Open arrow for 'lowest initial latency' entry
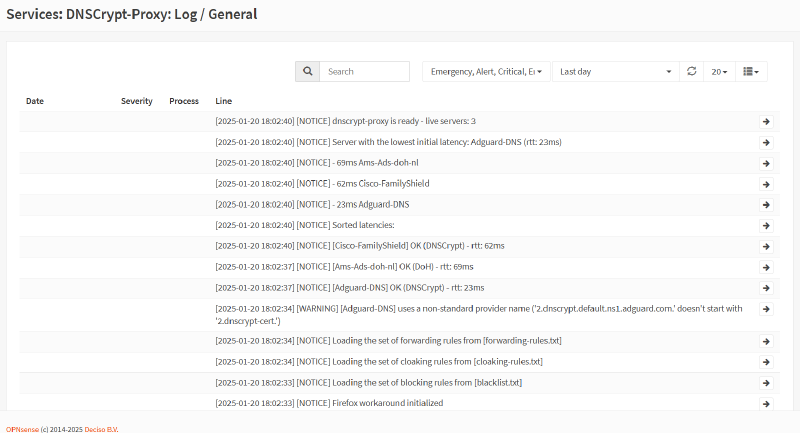This screenshot has height=433, width=800. point(766,142)
